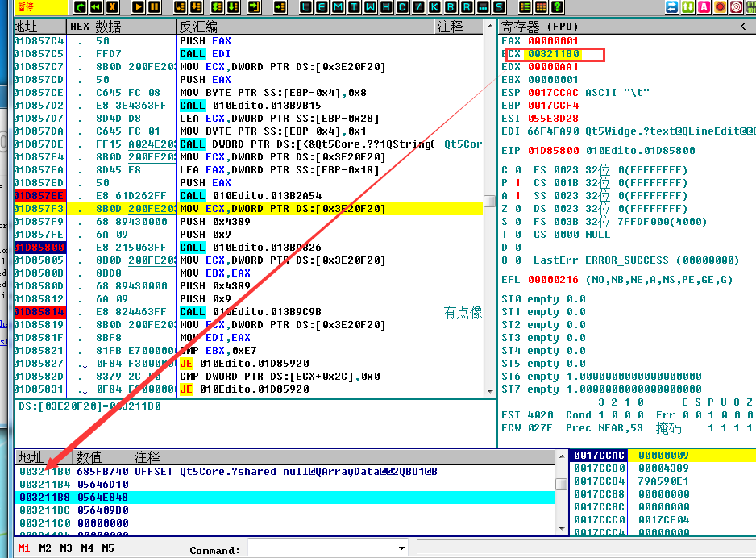Click inside the Command input field

pos(322,548)
